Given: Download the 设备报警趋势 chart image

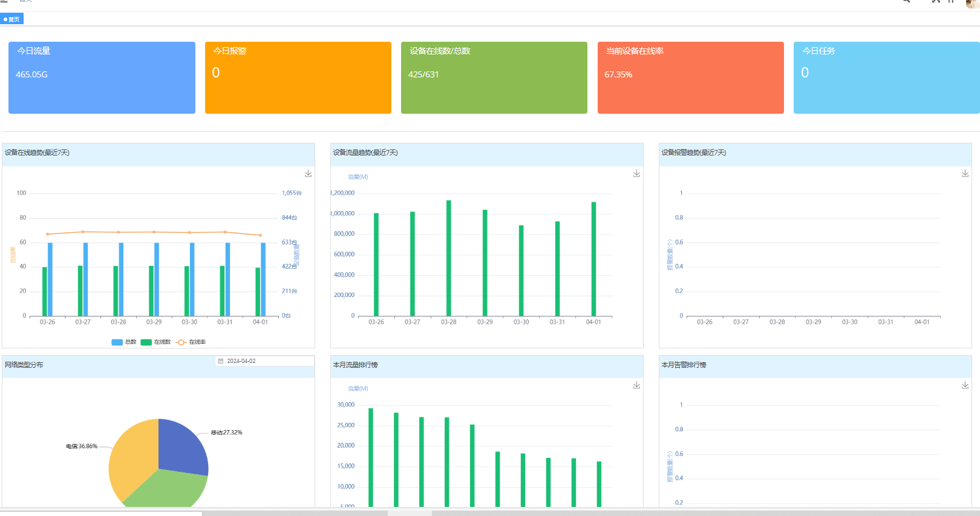Looking at the screenshot, I should (965, 174).
